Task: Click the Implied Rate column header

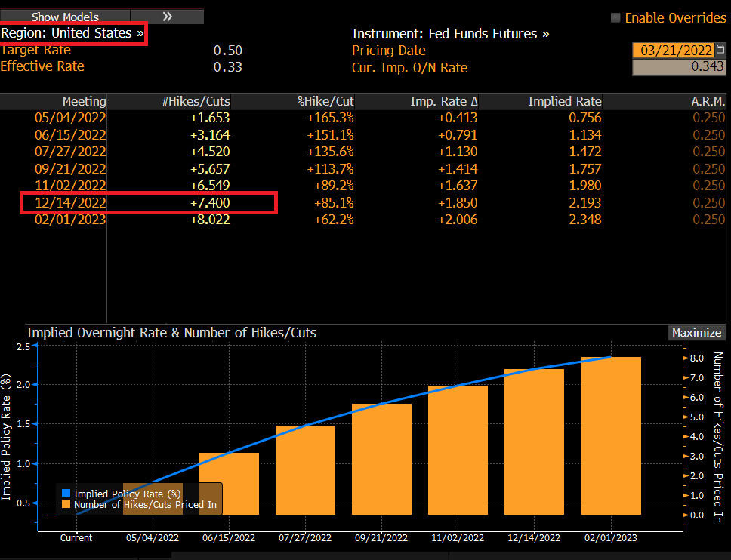Action: coord(565,101)
